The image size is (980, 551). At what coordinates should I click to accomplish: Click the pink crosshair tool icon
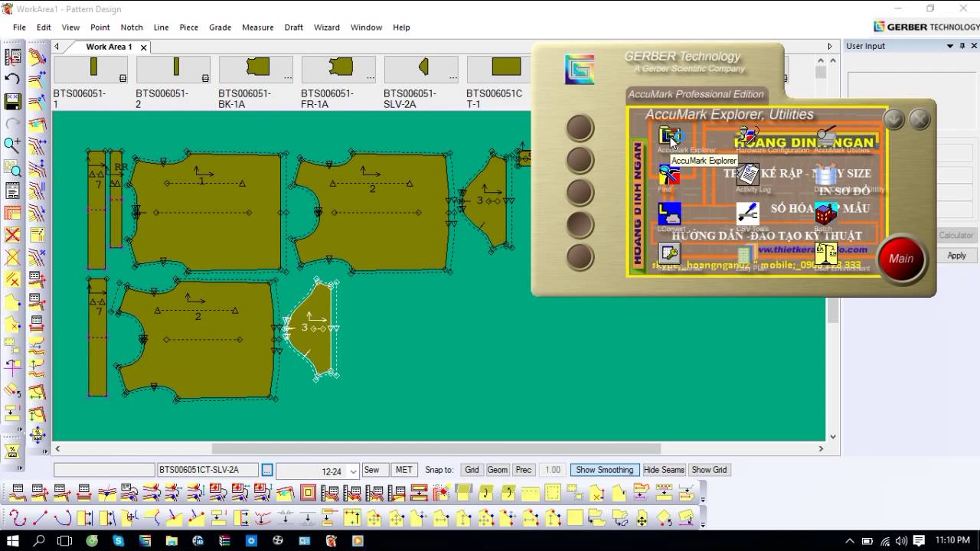pyautogui.click(x=13, y=368)
